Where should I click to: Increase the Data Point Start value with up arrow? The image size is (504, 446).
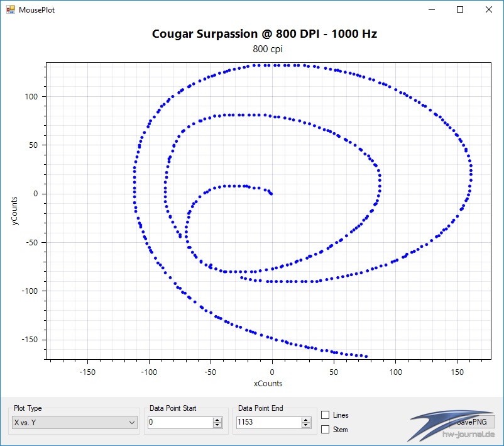217,420
